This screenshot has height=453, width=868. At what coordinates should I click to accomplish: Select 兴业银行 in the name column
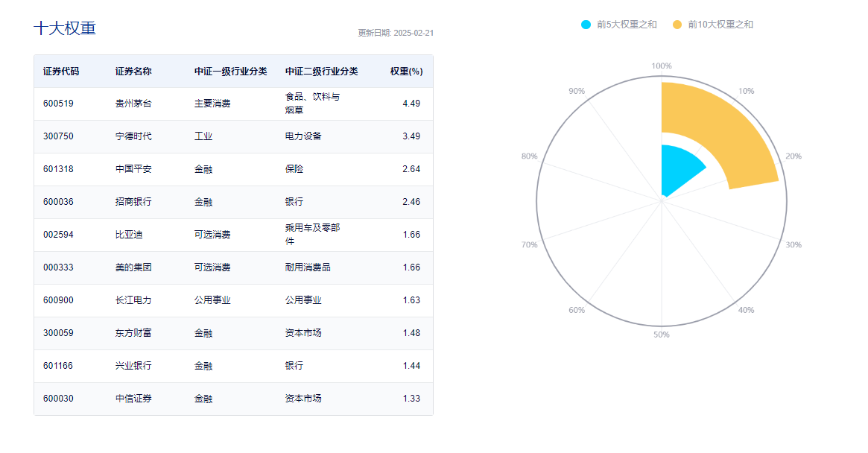point(133,366)
